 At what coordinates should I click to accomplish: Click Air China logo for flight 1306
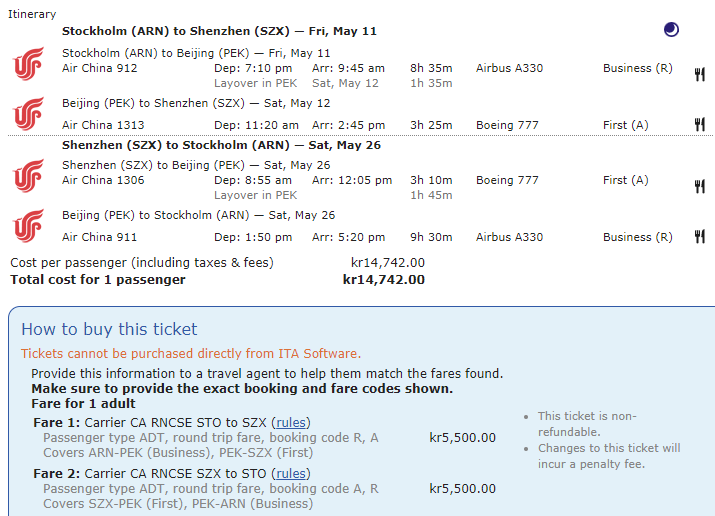(x=28, y=176)
